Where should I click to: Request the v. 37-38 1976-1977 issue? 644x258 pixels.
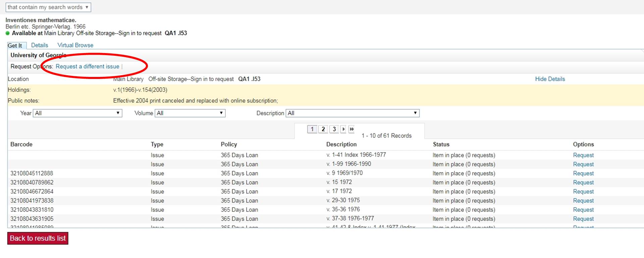coord(583,219)
